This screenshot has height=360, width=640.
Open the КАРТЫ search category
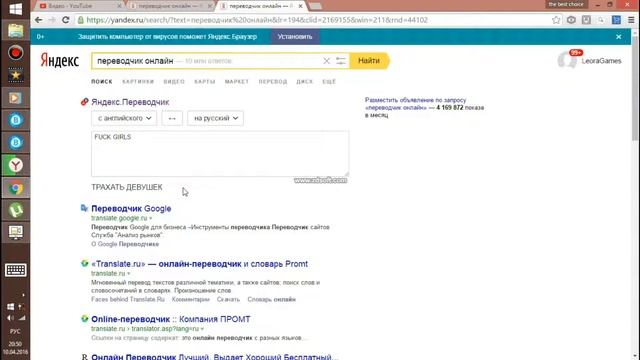click(204, 82)
